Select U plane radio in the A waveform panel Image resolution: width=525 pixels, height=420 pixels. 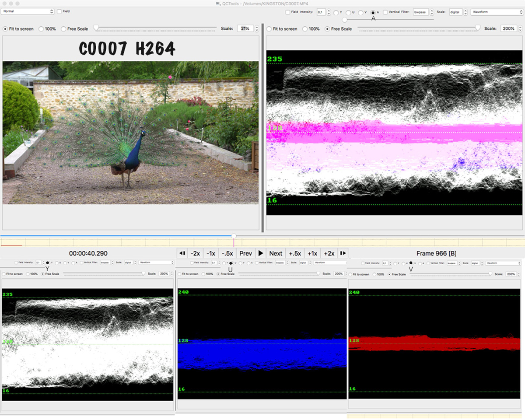[x=348, y=13]
